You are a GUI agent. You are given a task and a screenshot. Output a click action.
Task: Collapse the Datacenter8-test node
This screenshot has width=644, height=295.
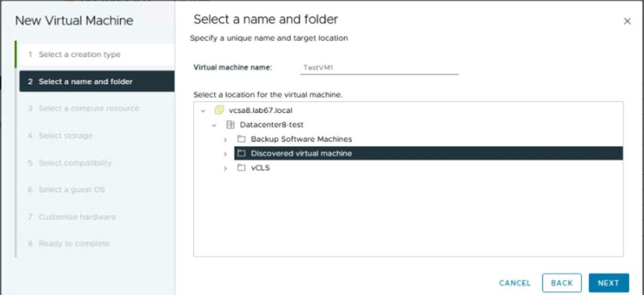click(x=214, y=125)
